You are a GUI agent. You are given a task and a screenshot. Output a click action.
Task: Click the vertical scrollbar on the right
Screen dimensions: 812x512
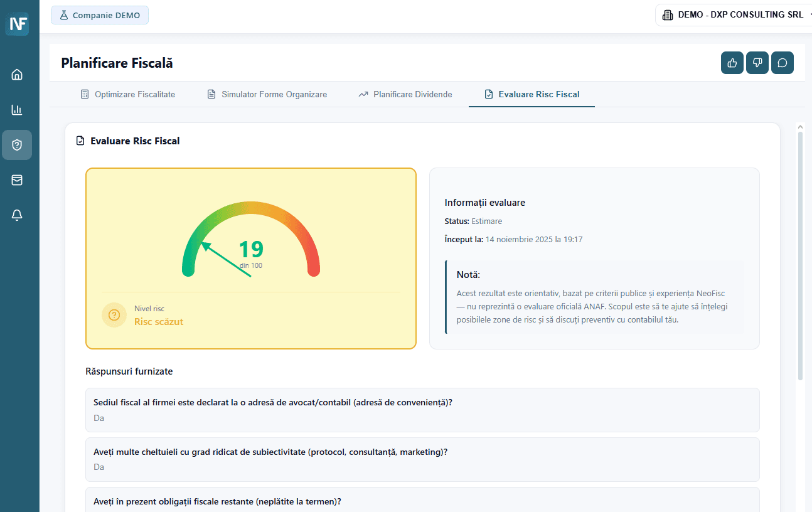[800, 251]
